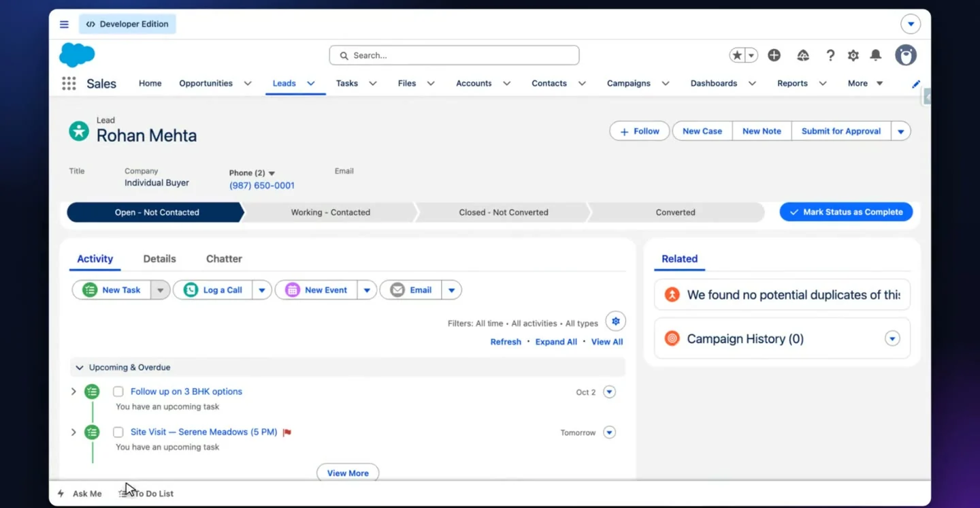Open the Notifications bell
Screen dimensions: 980x508
(876, 56)
